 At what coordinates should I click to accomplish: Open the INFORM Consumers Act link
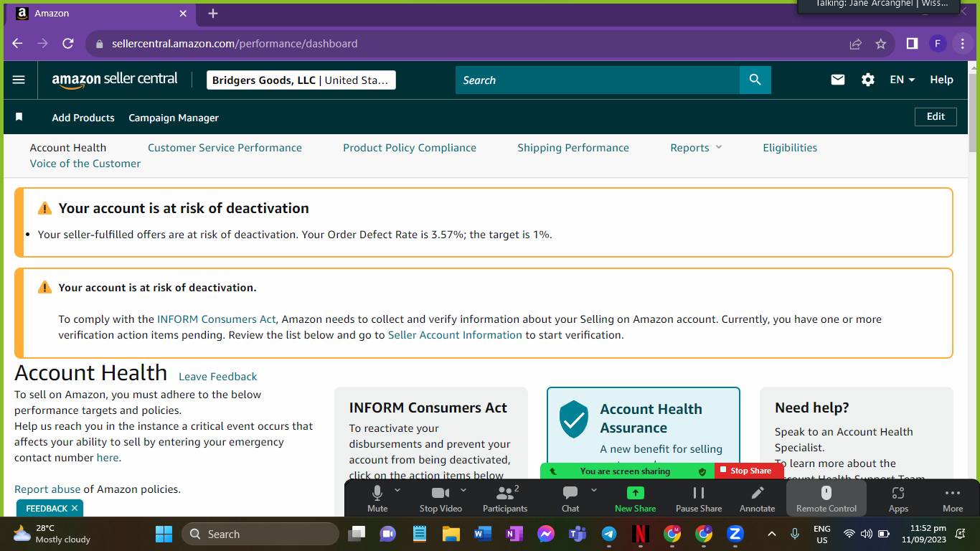click(217, 319)
